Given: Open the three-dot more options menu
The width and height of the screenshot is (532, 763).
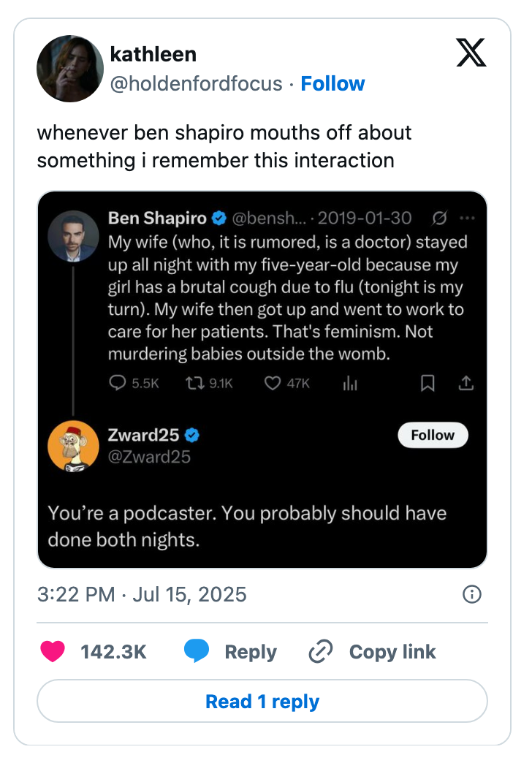Looking at the screenshot, I should (x=467, y=218).
